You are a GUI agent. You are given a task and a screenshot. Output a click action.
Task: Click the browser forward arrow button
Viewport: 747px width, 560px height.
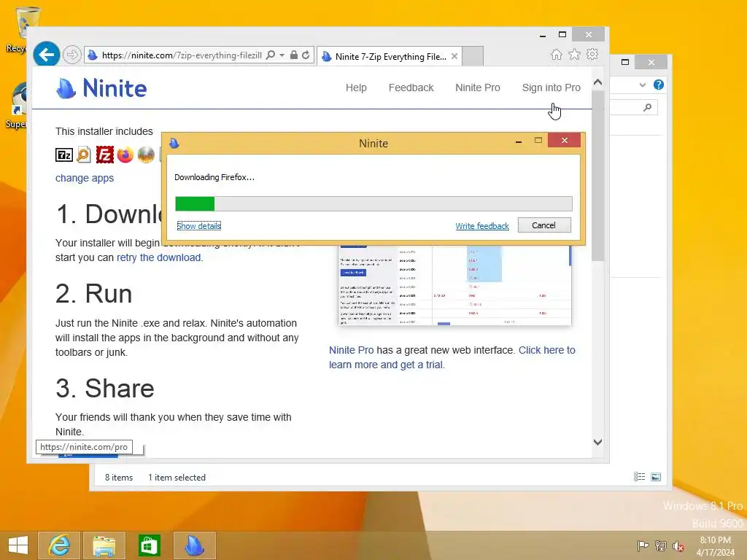[72, 55]
